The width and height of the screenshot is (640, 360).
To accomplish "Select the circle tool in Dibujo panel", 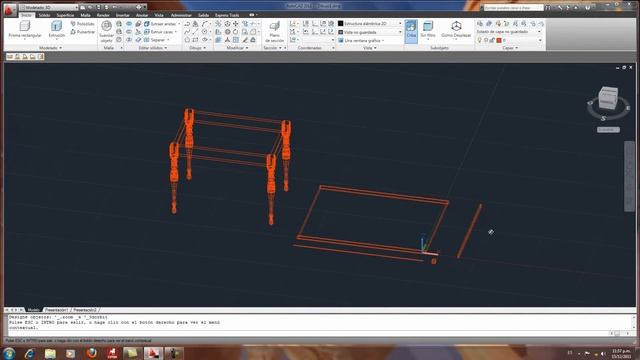I will pyautogui.click(x=204, y=32).
